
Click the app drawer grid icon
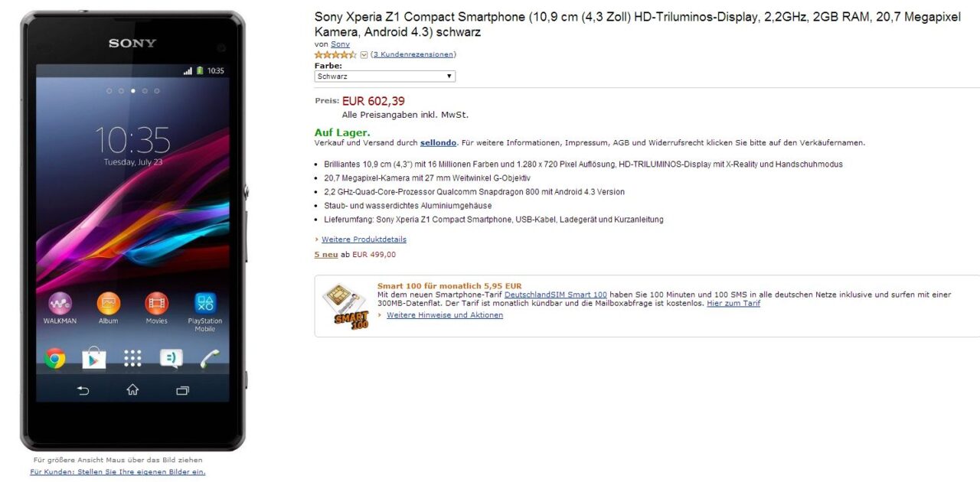132,358
